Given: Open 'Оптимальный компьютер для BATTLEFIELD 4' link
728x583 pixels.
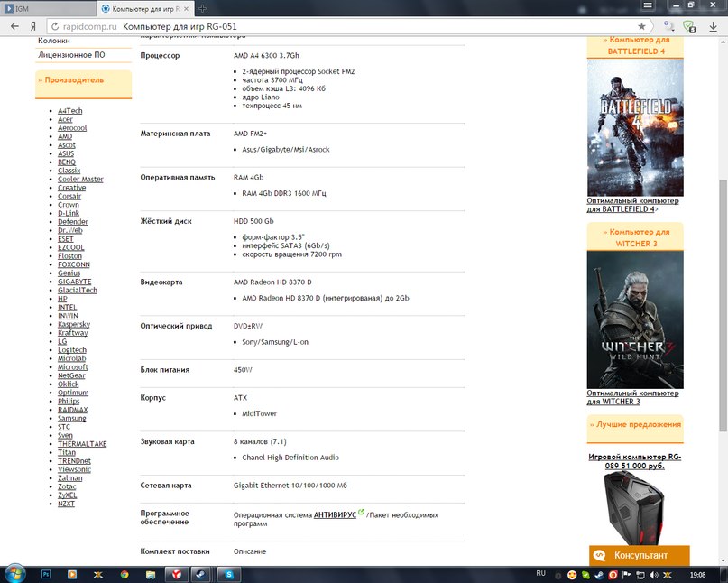Looking at the screenshot, I should pos(632,205).
